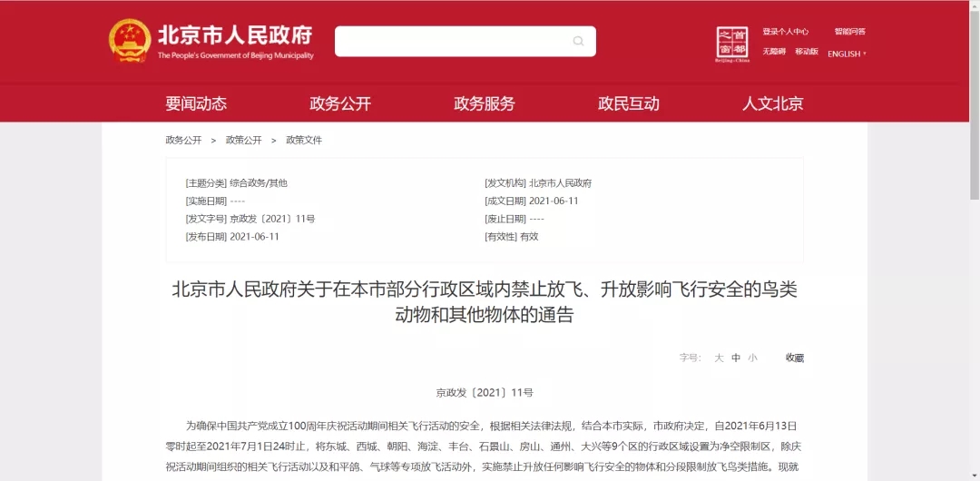This screenshot has width=980, height=481.
Task: Click inside the site search box
Action: (x=454, y=41)
